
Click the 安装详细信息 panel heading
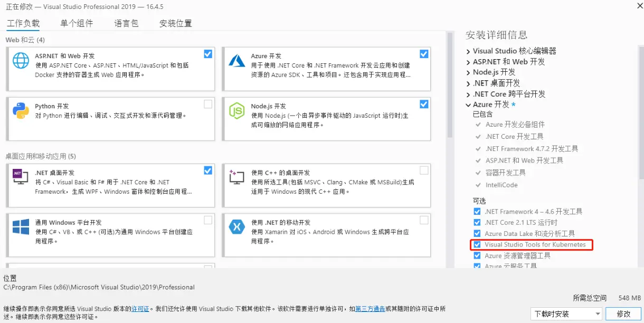pos(496,35)
